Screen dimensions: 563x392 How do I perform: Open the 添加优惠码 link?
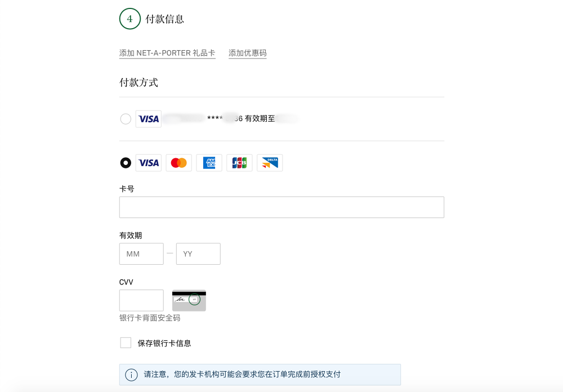247,53
